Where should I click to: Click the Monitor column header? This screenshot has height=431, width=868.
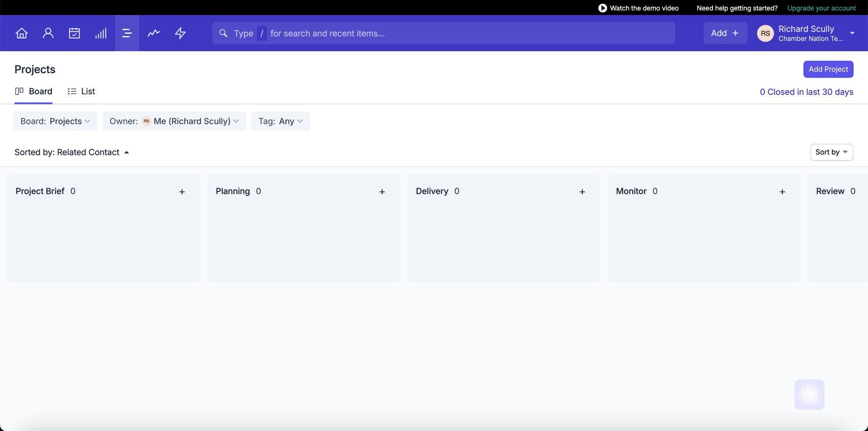(x=631, y=191)
